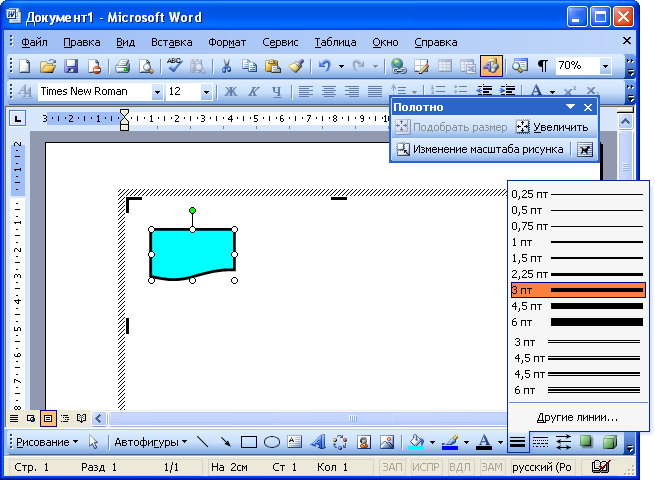Select the Arrow drawing tool

point(226,442)
